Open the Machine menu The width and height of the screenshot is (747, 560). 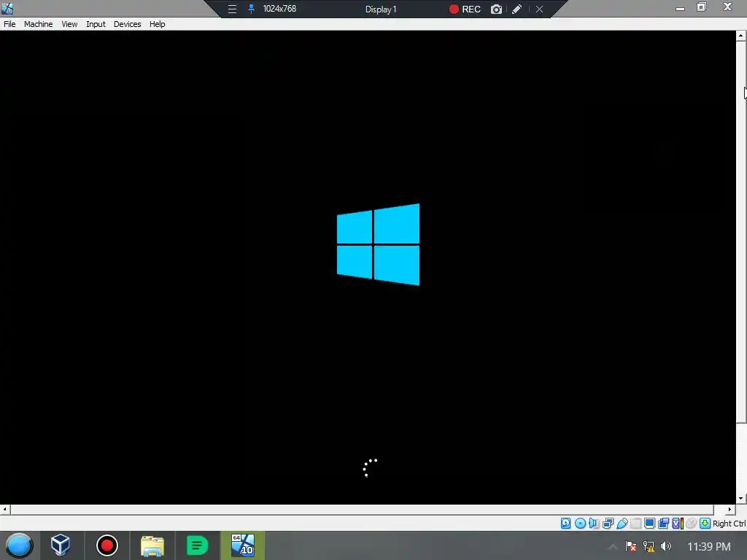(x=38, y=24)
